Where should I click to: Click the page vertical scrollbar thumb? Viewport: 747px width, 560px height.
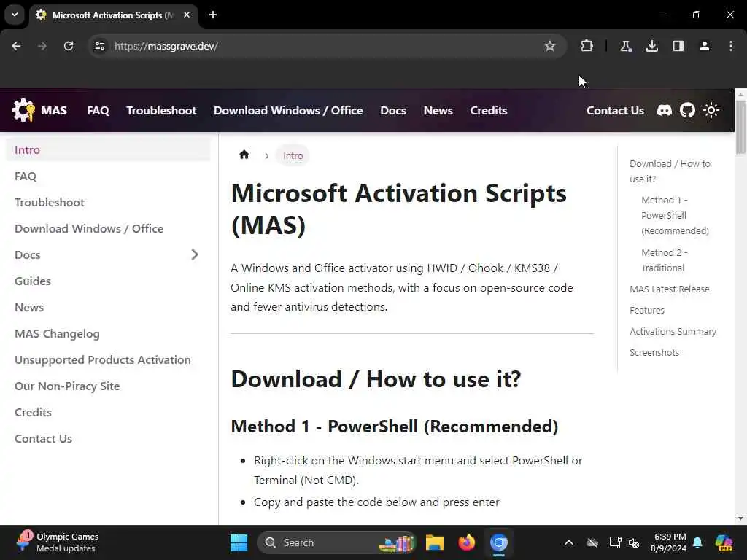pyautogui.click(x=740, y=127)
